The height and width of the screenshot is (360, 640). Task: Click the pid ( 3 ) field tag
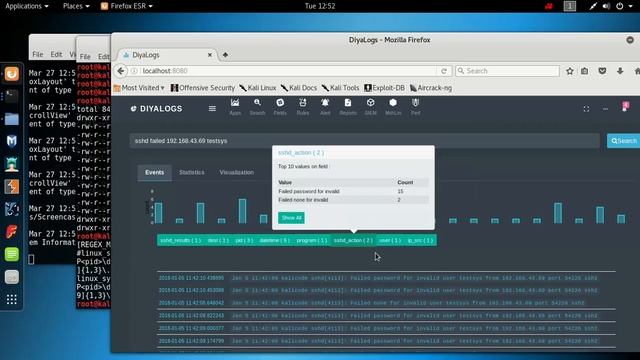(244, 240)
